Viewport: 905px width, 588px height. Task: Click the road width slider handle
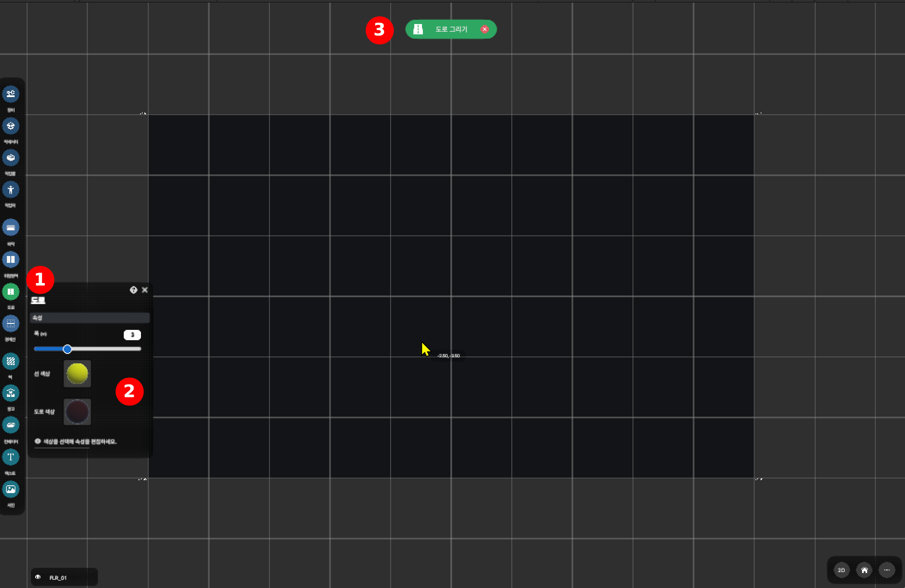(x=67, y=349)
